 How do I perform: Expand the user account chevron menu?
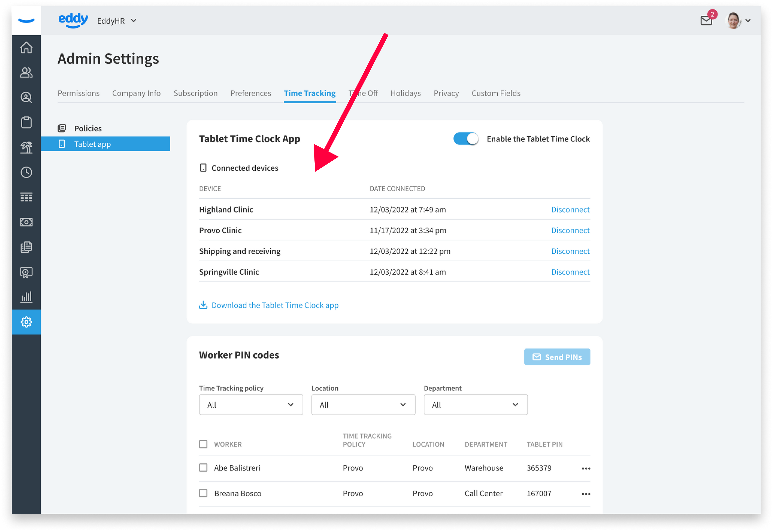[x=748, y=21]
